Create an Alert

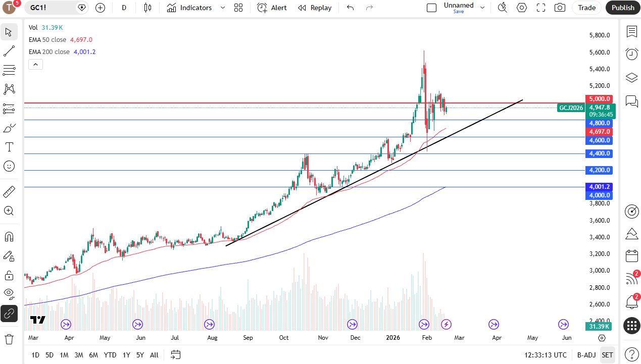point(272,8)
